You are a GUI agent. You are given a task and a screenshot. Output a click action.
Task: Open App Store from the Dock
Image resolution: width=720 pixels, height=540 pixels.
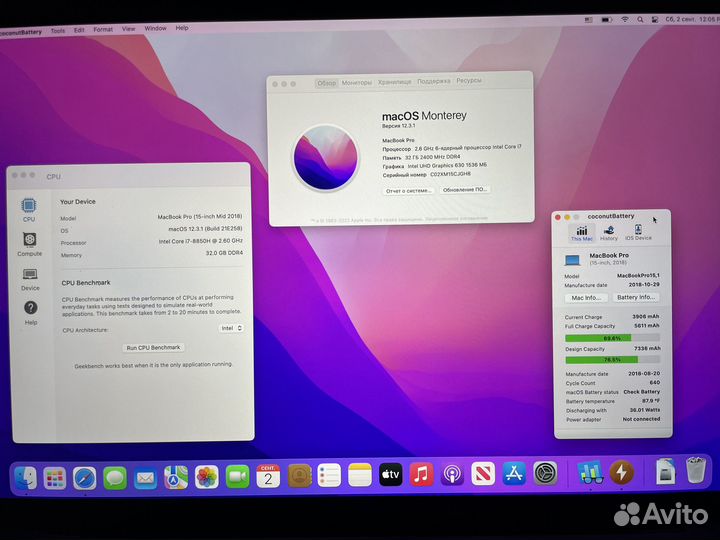[x=514, y=473]
